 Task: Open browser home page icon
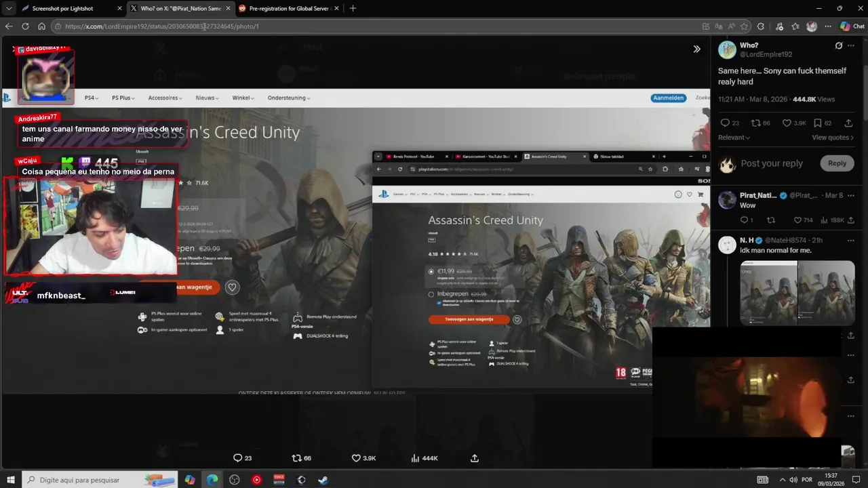[41, 26]
